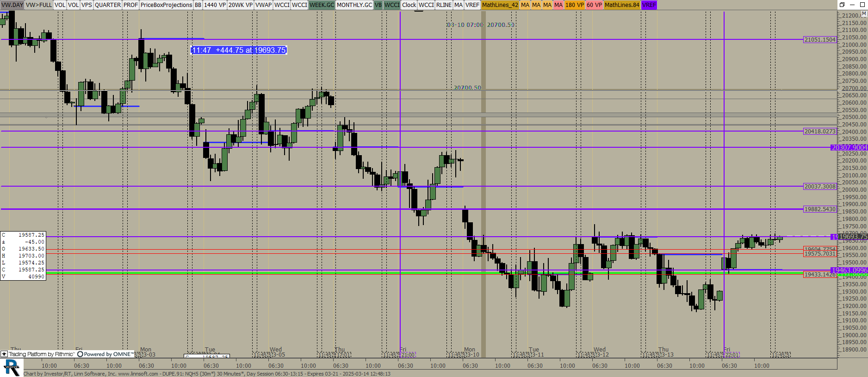Restore down the chart window
This screenshot has height=377, width=868.
coord(842,5)
